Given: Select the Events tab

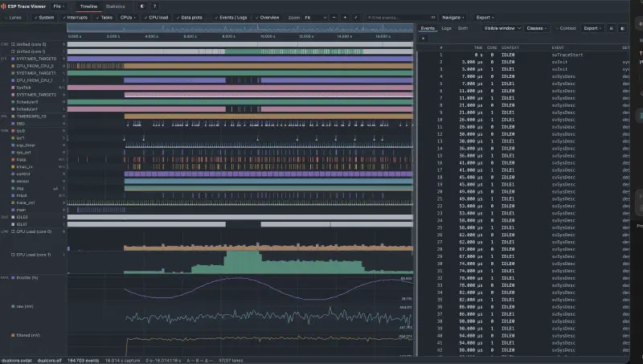Looking at the screenshot, I should (x=428, y=28).
